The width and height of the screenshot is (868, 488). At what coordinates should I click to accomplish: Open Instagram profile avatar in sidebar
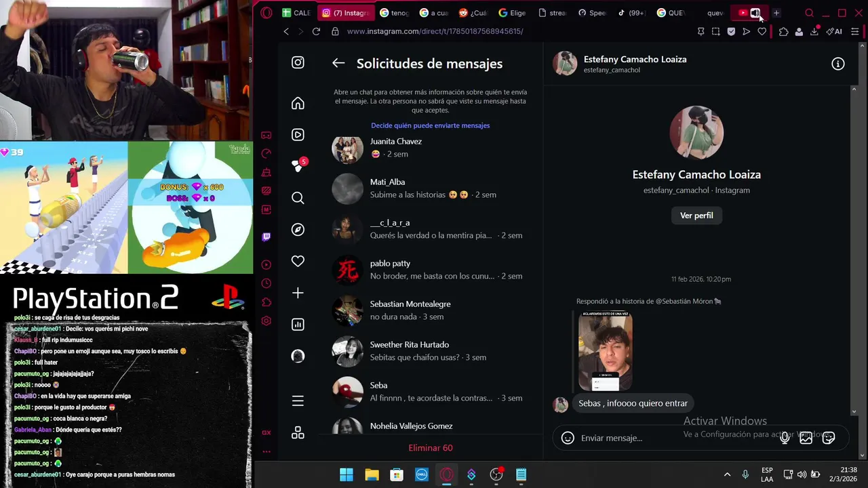(298, 356)
